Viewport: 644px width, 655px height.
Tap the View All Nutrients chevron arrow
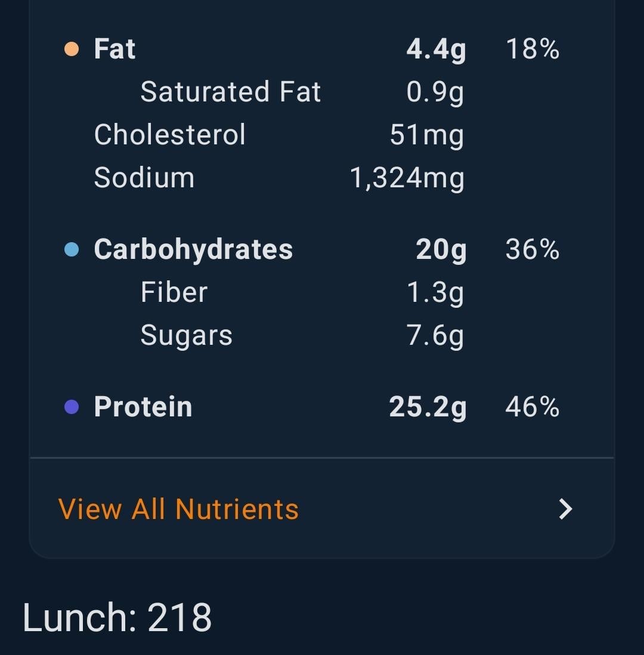point(565,509)
